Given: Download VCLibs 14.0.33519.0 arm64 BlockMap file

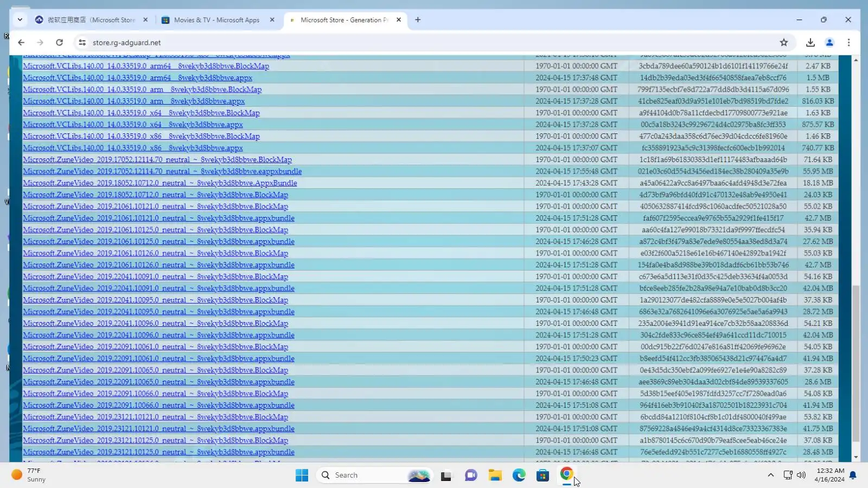Looking at the screenshot, I should tap(146, 66).
